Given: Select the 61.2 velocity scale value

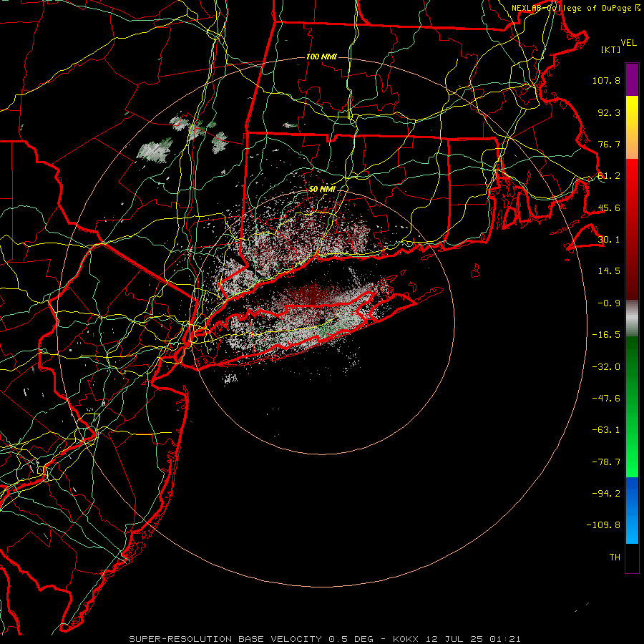Looking at the screenshot, I should pos(609,176).
